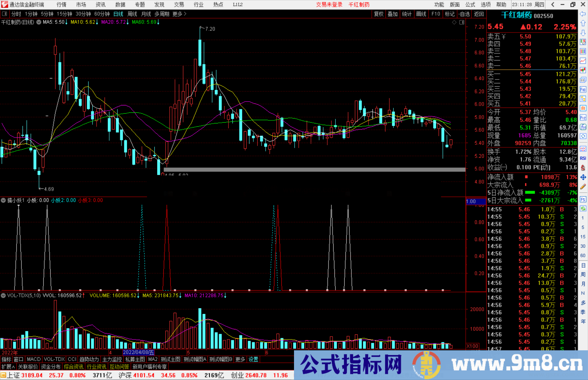Screen dimensions: 588x380
Task: Collapse the VOL-TDX volume pane toggle
Action: pos(3,296)
